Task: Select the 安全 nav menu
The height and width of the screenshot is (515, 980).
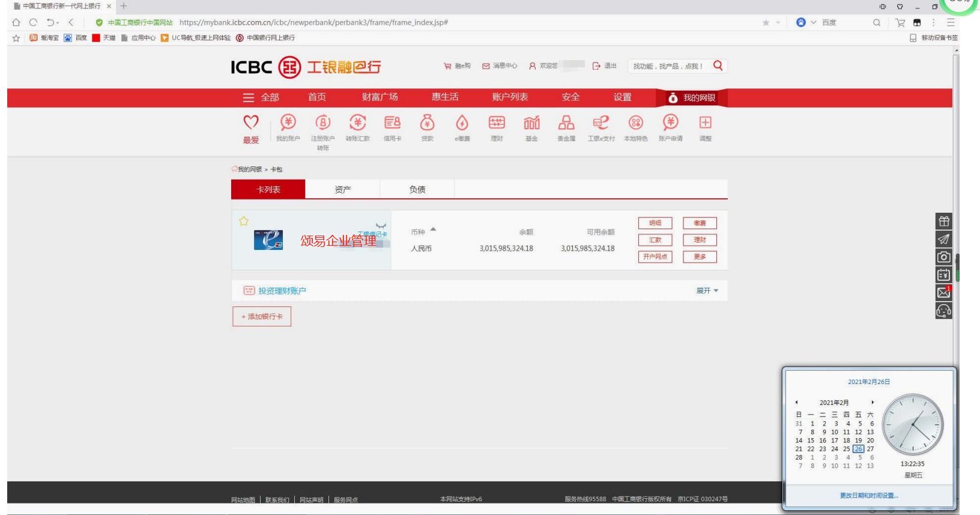Action: [570, 97]
